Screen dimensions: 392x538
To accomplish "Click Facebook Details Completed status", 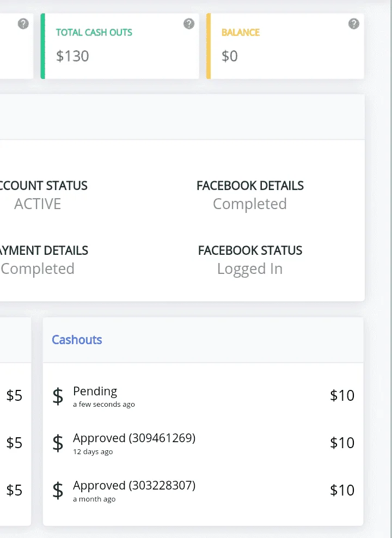I will pos(250,204).
